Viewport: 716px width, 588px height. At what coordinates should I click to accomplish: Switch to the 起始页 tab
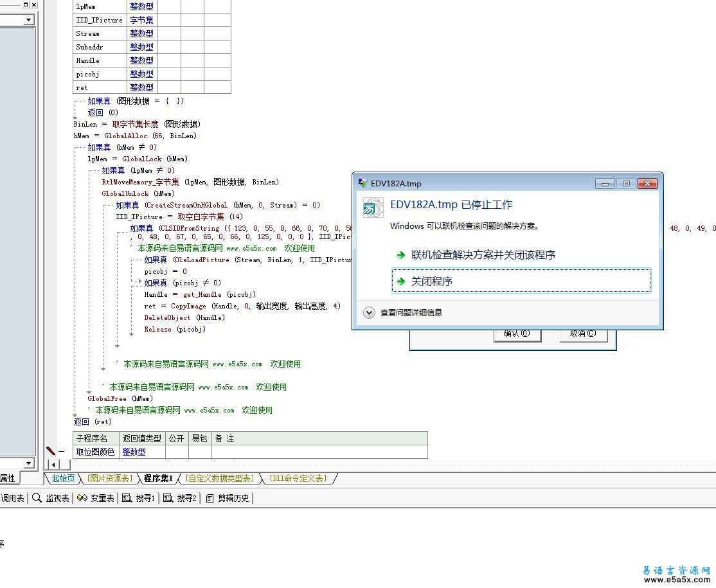point(63,478)
